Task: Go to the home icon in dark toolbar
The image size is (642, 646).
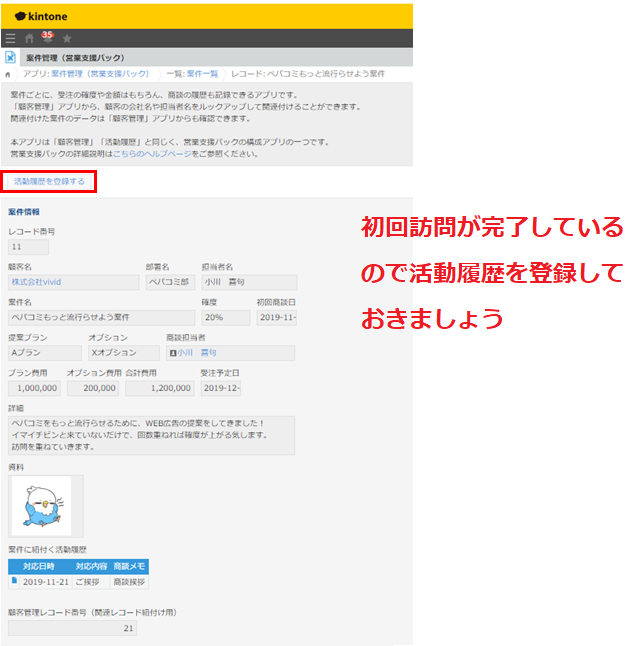Action: click(29, 39)
